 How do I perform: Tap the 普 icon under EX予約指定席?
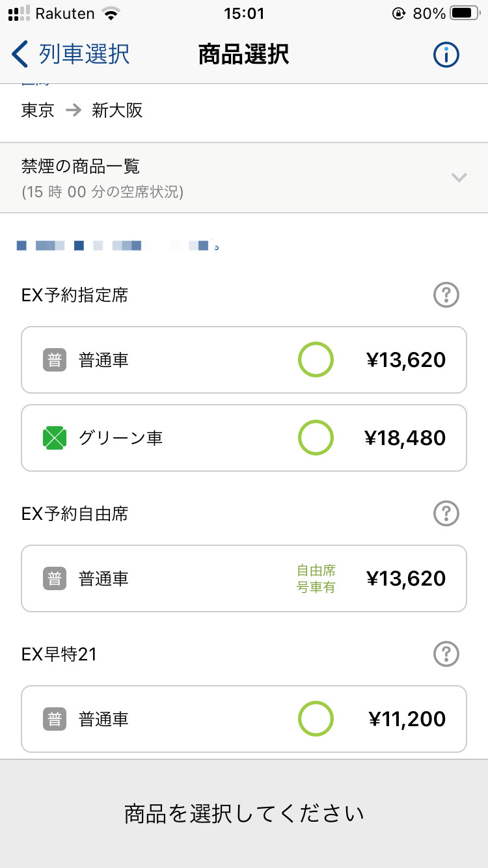coord(55,360)
